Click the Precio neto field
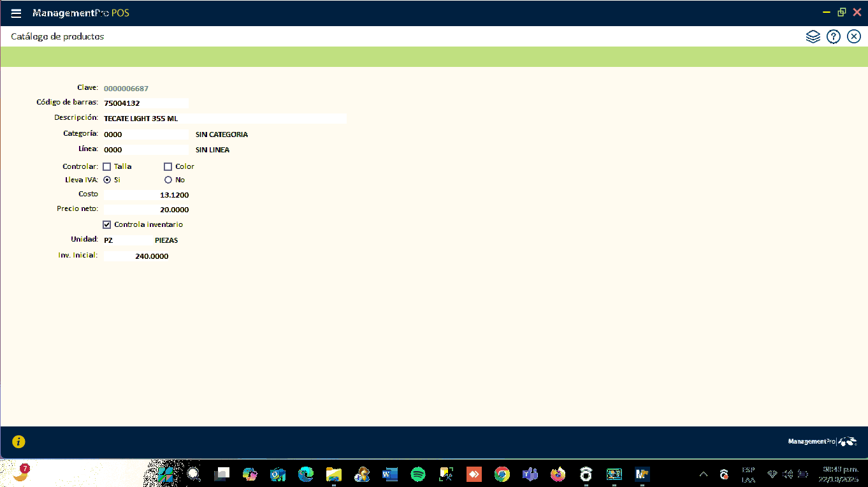Screen dimensions: 868x487 146,210
